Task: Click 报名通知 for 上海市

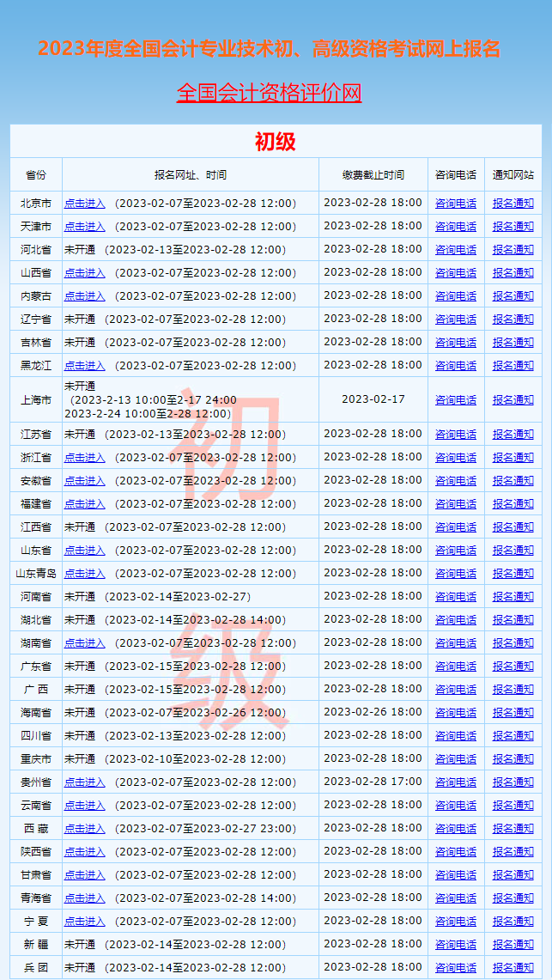Action: point(513,400)
